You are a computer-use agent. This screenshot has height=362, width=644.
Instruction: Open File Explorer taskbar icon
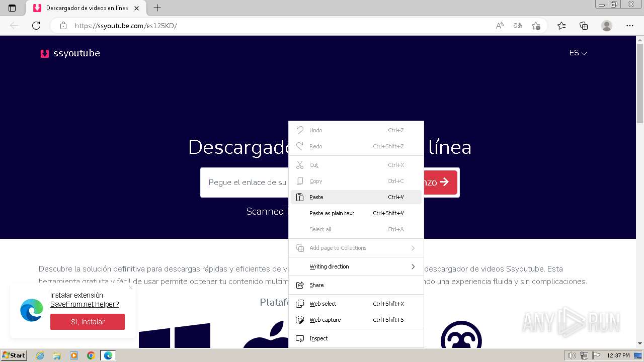pos(57,355)
